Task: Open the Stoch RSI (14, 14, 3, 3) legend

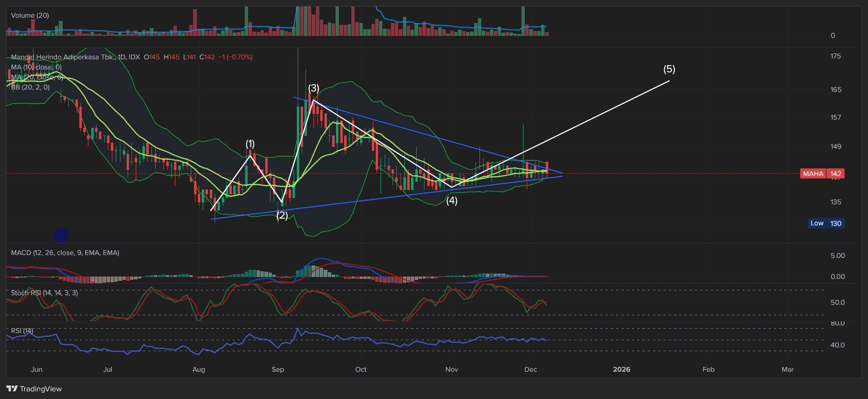Action: 44,293
